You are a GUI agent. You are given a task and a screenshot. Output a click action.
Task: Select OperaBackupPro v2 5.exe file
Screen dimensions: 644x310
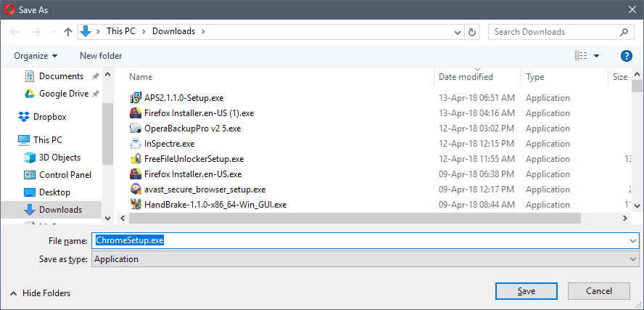point(193,129)
